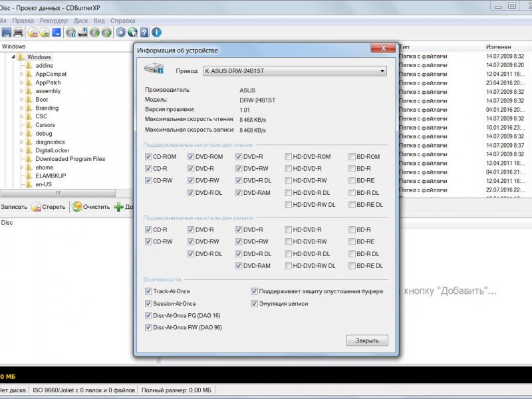Click the disc with red X toolbar icon
532x399 pixels.
point(33,33)
